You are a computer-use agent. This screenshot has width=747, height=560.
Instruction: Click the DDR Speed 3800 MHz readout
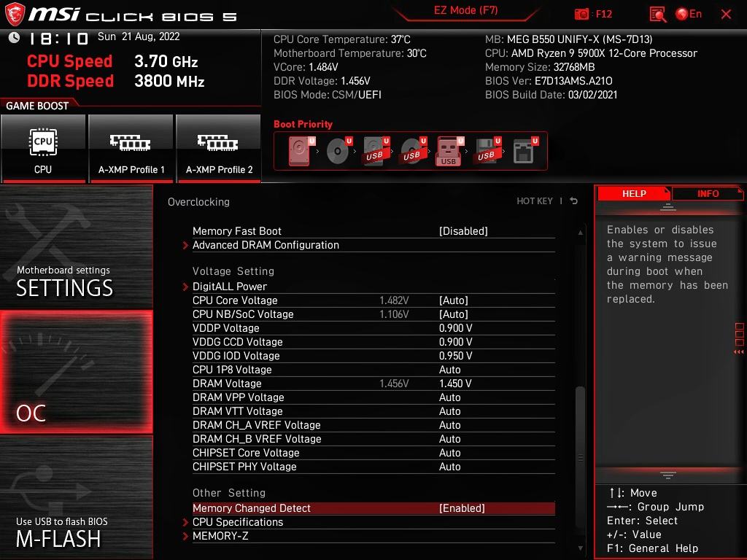click(169, 81)
